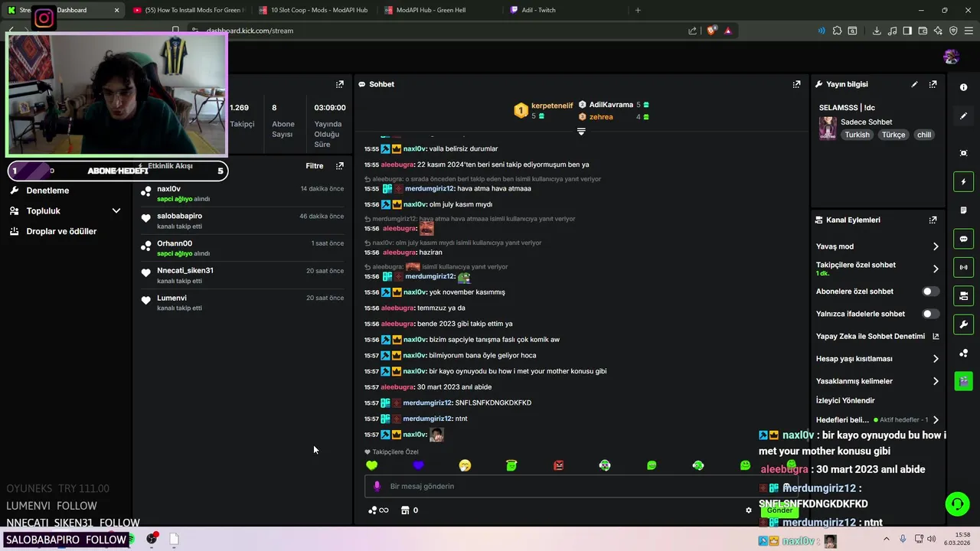Click the Turkish tag chip
This screenshot has height=551, width=980.
tap(857, 135)
